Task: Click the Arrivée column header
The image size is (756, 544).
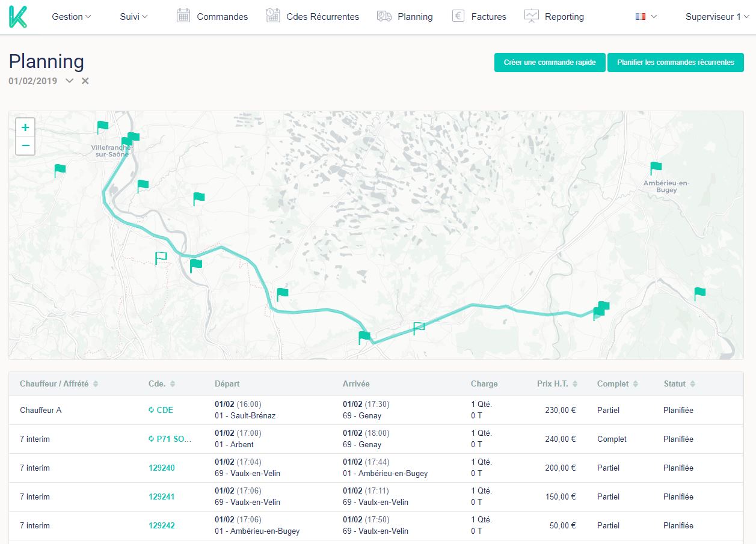Action: coord(356,384)
